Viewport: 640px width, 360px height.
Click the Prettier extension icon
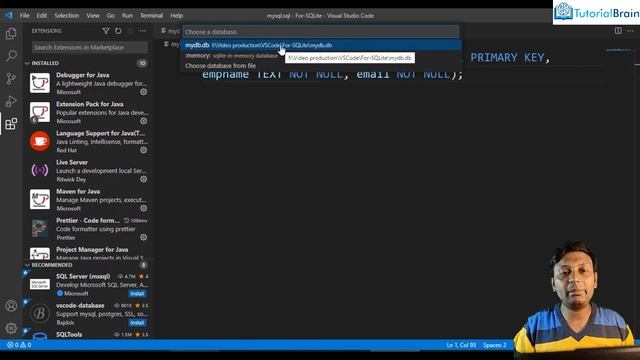[40, 228]
